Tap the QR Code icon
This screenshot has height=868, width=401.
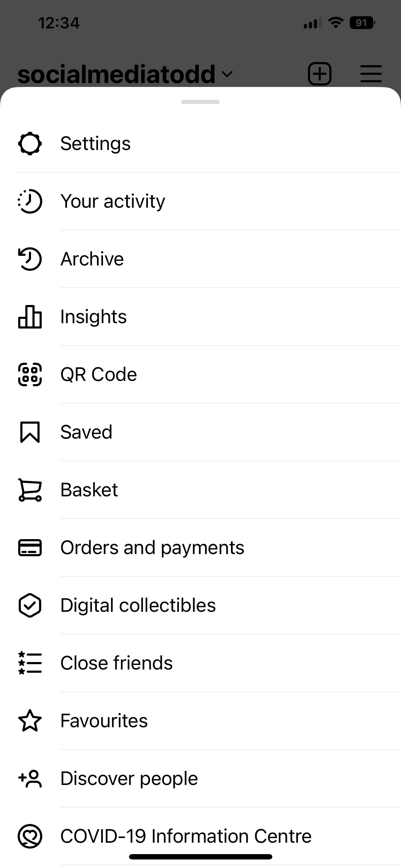tap(30, 374)
